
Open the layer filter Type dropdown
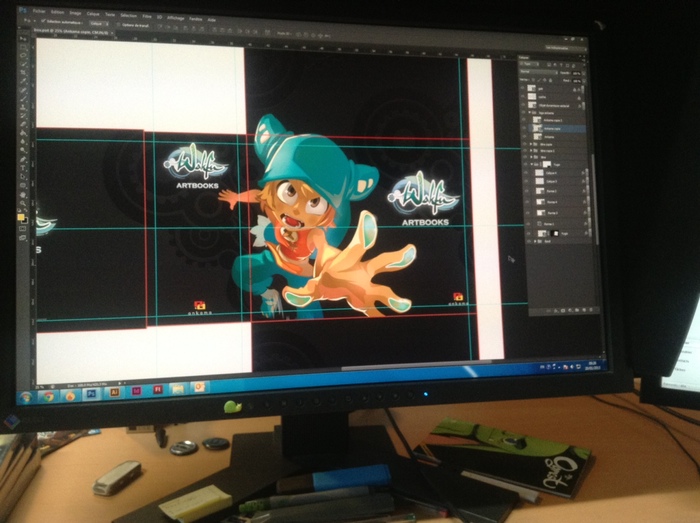(529, 64)
